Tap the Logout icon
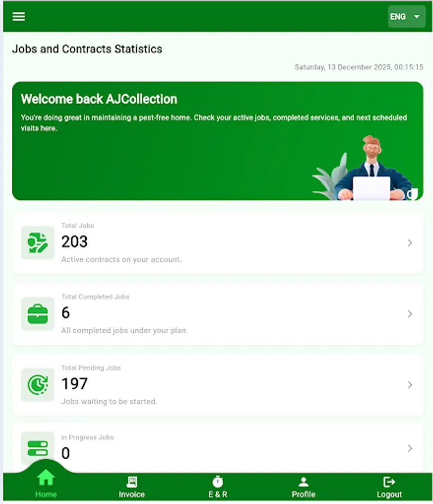433x504 pixels. (389, 480)
